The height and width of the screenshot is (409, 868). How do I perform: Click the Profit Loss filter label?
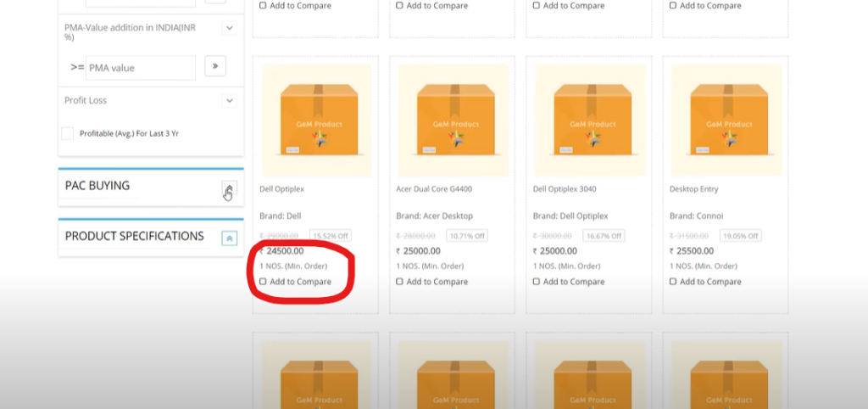click(86, 100)
